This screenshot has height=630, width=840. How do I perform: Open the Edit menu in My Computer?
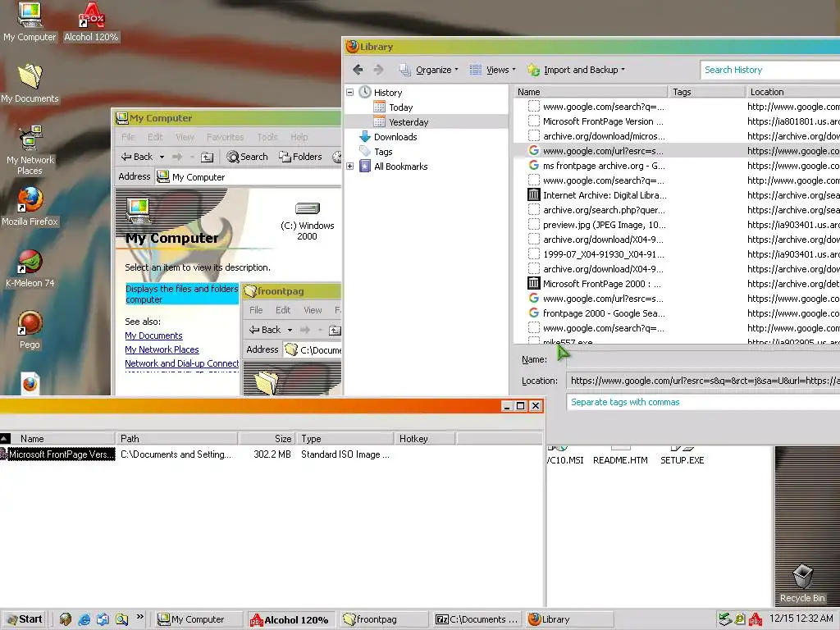click(155, 137)
